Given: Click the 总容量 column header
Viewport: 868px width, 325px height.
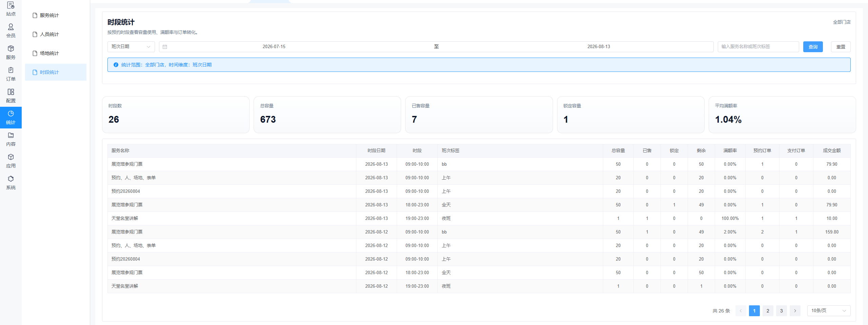Looking at the screenshot, I should point(618,150).
